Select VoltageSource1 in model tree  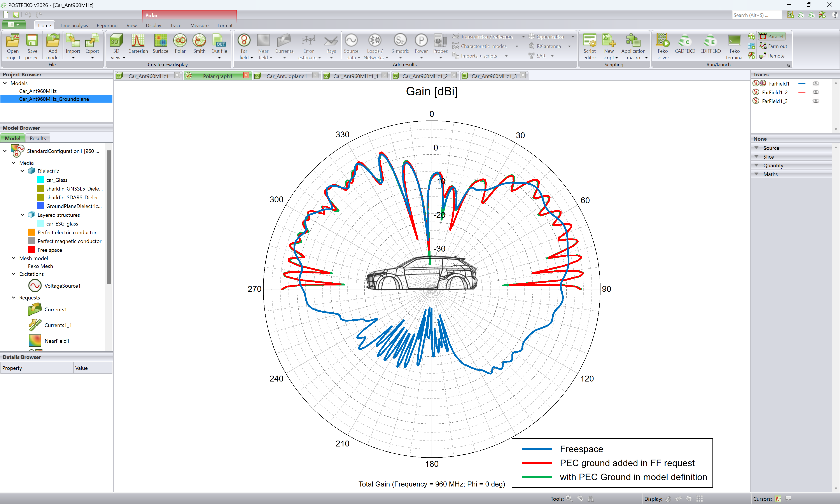(62, 286)
